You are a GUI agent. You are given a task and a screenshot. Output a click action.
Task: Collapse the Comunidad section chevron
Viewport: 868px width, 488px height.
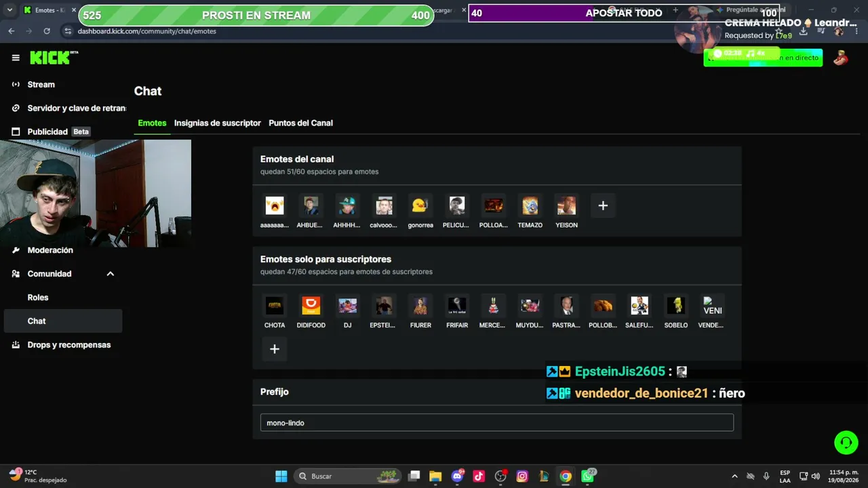110,274
